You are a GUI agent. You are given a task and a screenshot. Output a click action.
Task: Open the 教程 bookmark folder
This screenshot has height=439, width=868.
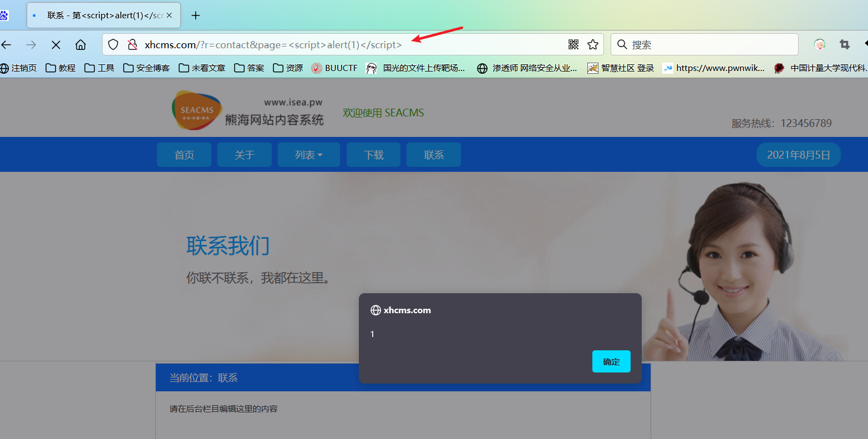pyautogui.click(x=60, y=68)
